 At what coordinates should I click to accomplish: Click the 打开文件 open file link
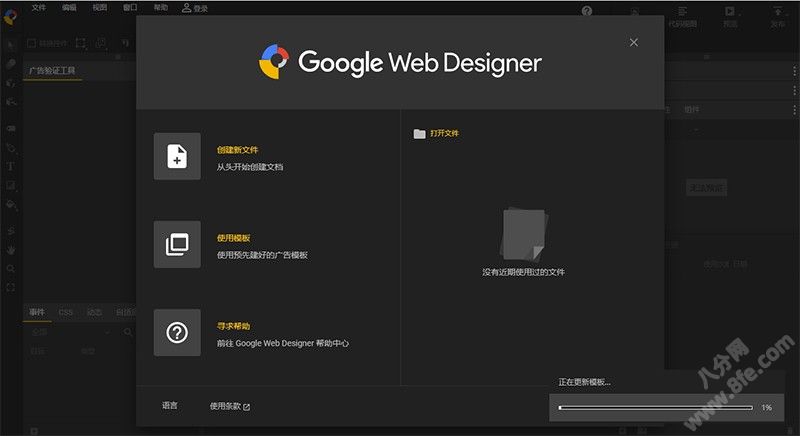pos(444,133)
